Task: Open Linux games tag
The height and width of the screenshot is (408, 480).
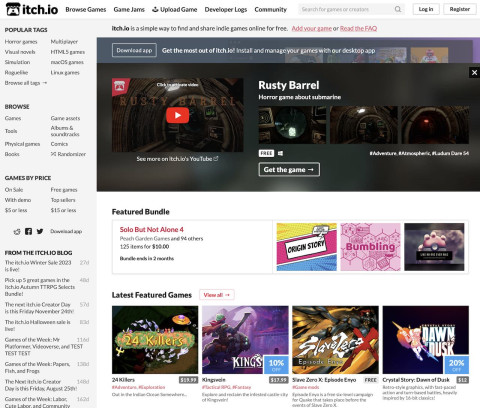Action: (65, 72)
